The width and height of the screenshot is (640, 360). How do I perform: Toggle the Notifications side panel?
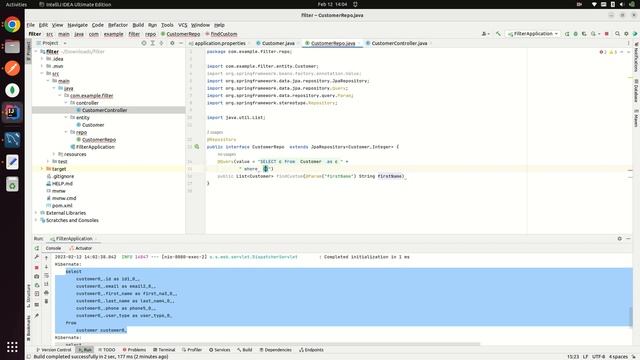(x=636, y=57)
